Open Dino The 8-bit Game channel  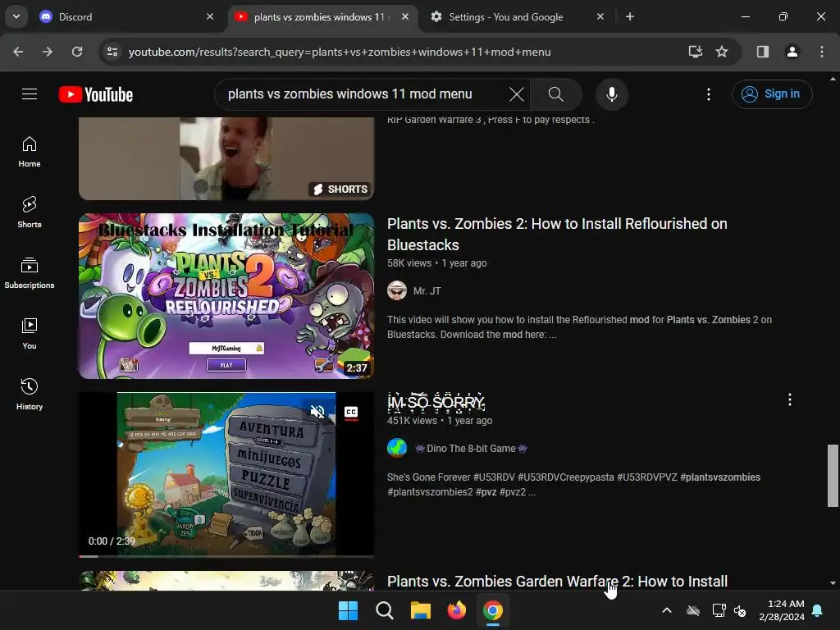[x=471, y=449]
